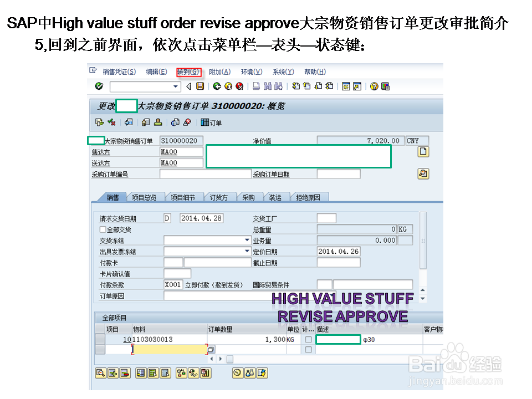Go to next page icon
The width and height of the screenshot is (532, 399).
[318, 86]
